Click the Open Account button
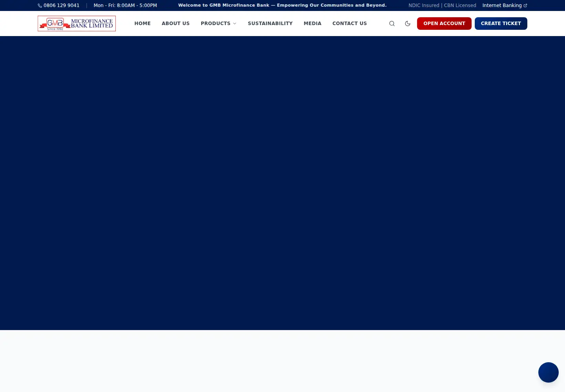The height and width of the screenshot is (392, 565). 444,24
